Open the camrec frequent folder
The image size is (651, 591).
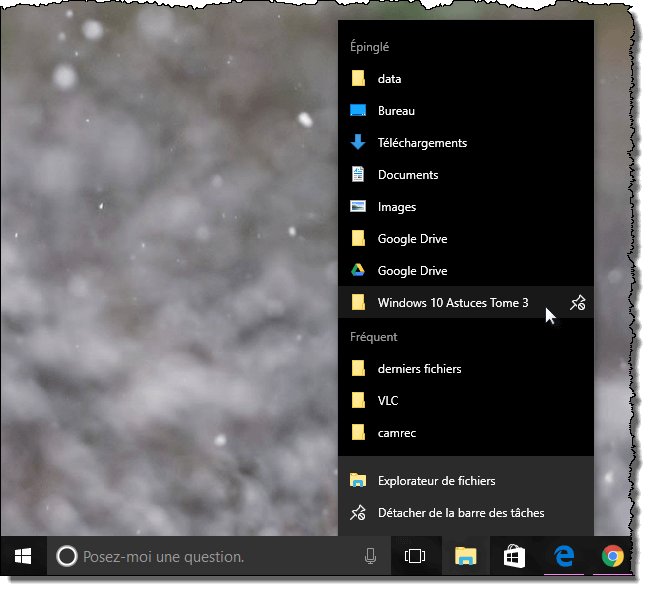pos(396,433)
